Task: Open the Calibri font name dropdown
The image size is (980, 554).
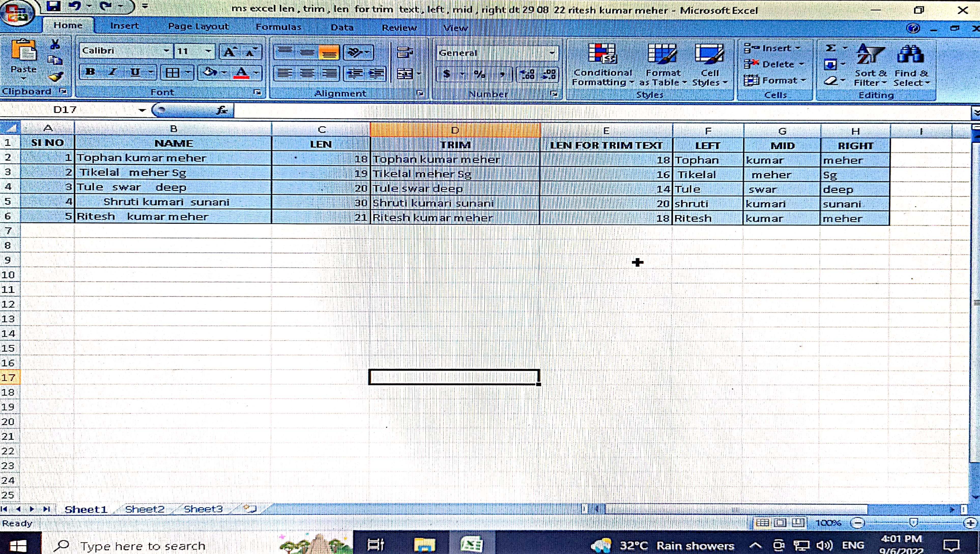Action: [x=166, y=51]
